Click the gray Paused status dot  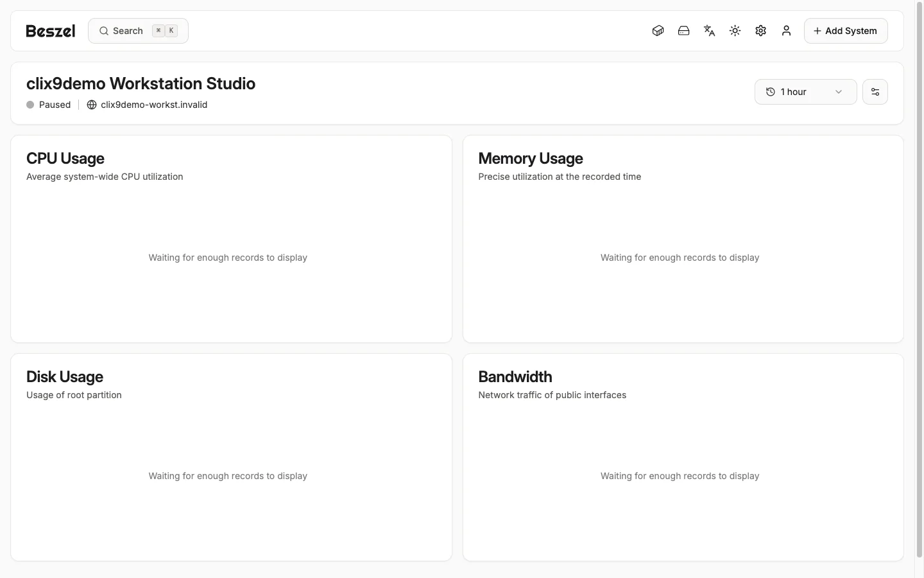click(30, 105)
